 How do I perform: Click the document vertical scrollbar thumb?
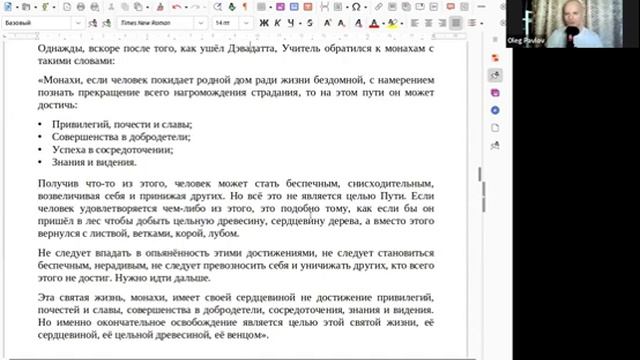[480, 174]
